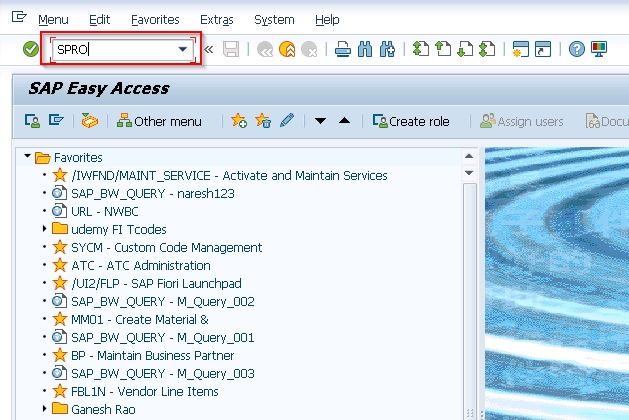Viewport: 629px width, 420px height.
Task: Expand the udemy FI Tcodes folder
Action: pos(45,229)
